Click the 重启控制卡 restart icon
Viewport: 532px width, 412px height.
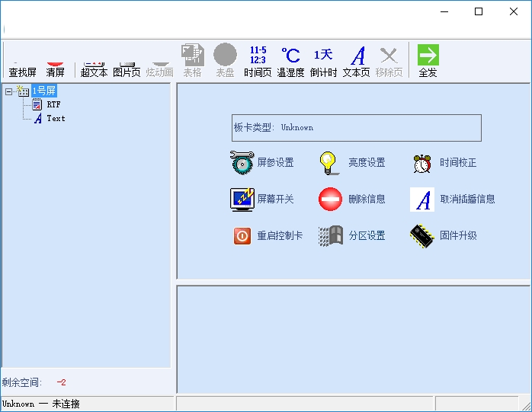coord(242,235)
